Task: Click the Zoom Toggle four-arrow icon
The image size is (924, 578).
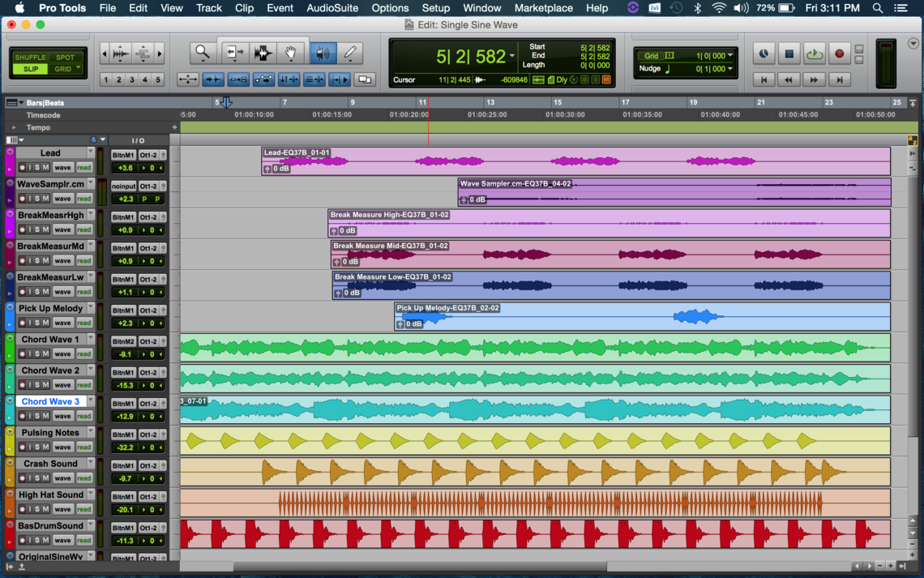Action: coord(187,79)
